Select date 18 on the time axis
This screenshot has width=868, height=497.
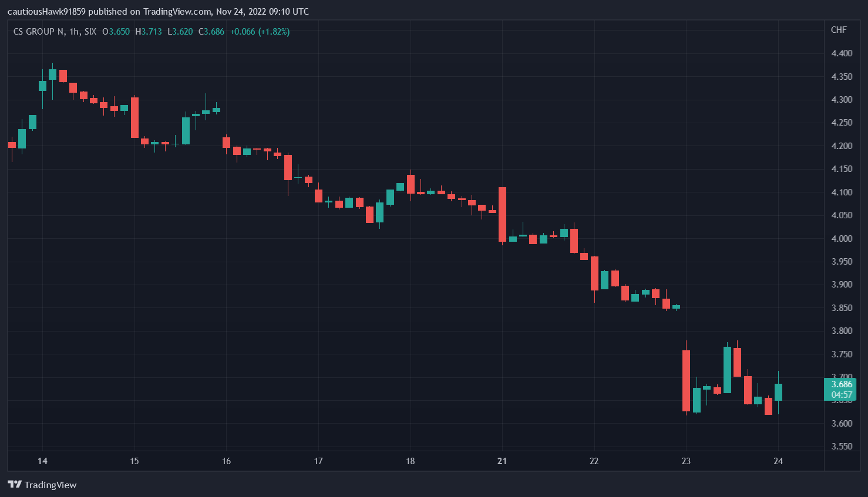pyautogui.click(x=410, y=461)
